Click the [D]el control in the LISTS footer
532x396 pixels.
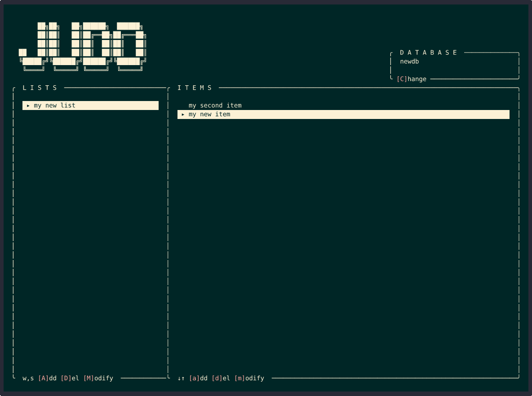[70, 378]
